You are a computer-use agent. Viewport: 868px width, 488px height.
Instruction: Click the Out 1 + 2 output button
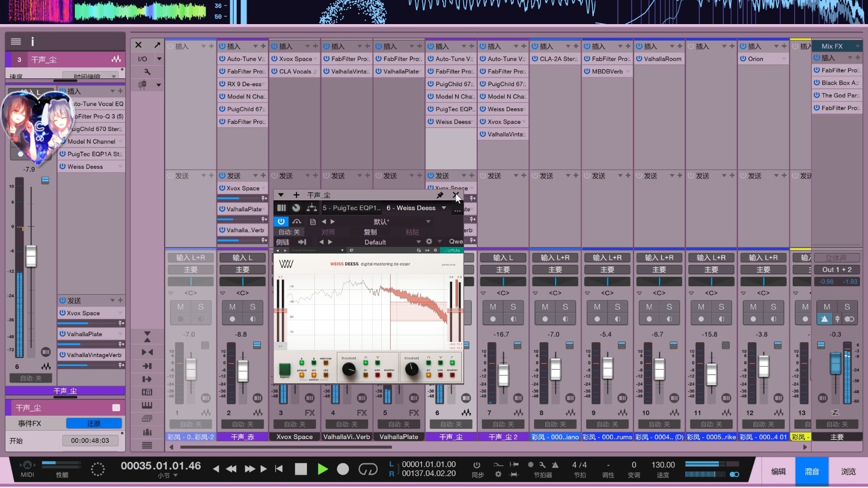(x=837, y=270)
